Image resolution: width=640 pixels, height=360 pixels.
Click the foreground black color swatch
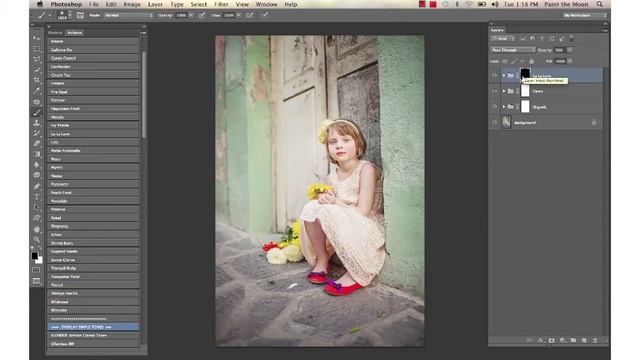pyautogui.click(x=35, y=256)
